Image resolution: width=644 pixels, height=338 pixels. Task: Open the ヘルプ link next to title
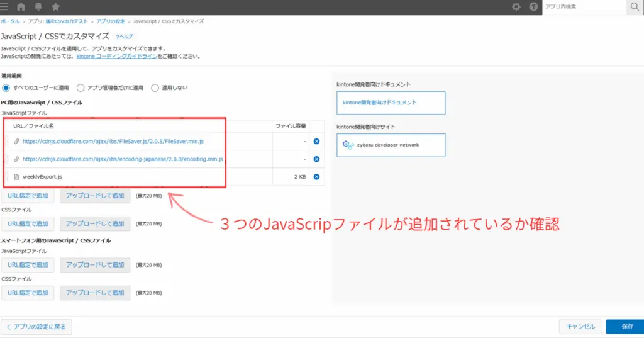125,37
